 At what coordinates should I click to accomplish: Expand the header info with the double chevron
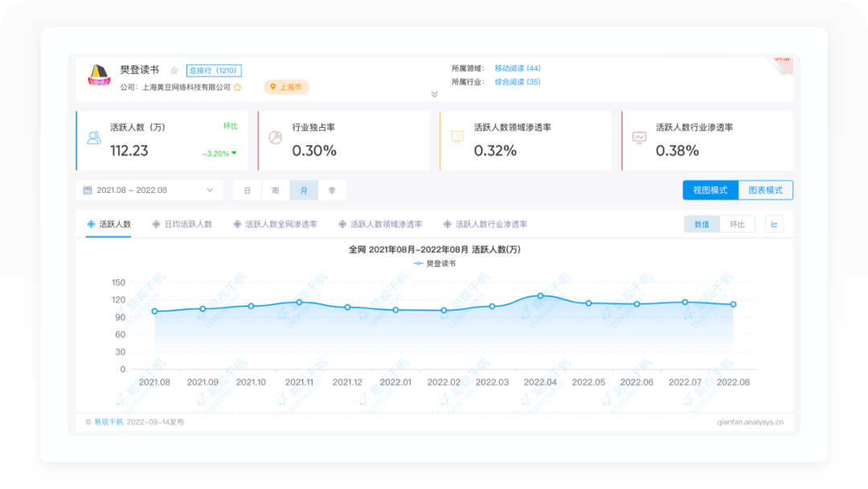pos(435,94)
